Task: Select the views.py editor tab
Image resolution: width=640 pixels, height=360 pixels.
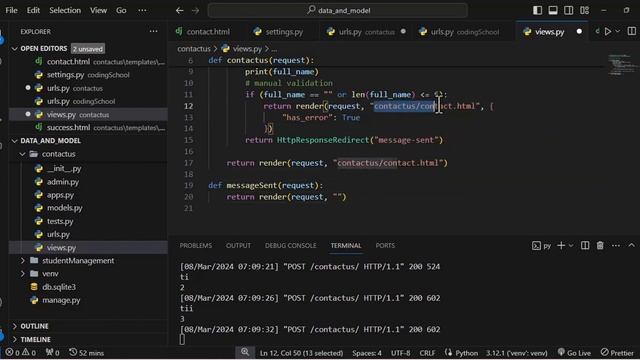Action: pyautogui.click(x=552, y=31)
